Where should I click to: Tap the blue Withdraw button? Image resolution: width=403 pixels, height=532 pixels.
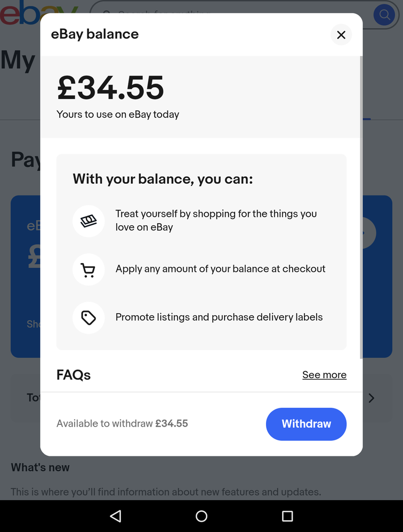(x=306, y=424)
